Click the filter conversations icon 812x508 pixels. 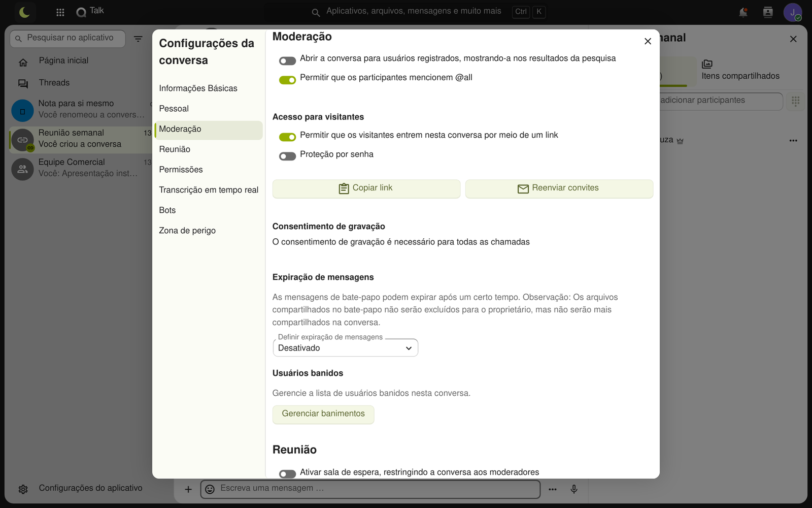138,39
